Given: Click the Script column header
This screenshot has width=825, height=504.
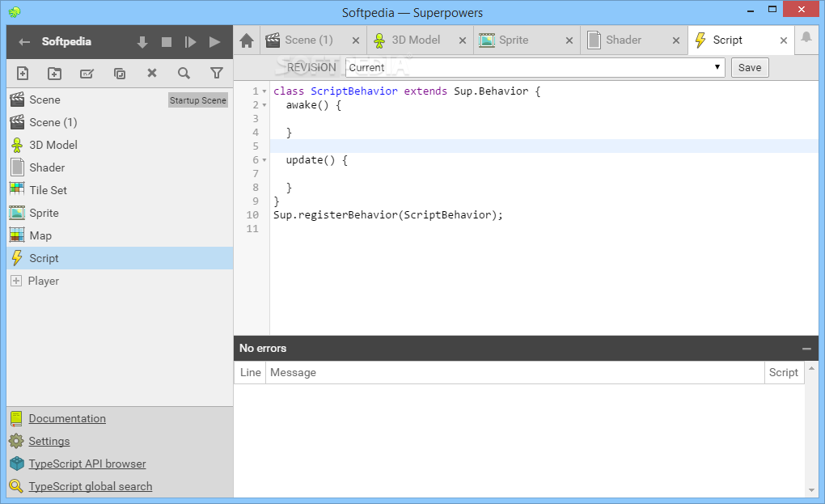Looking at the screenshot, I should [784, 372].
